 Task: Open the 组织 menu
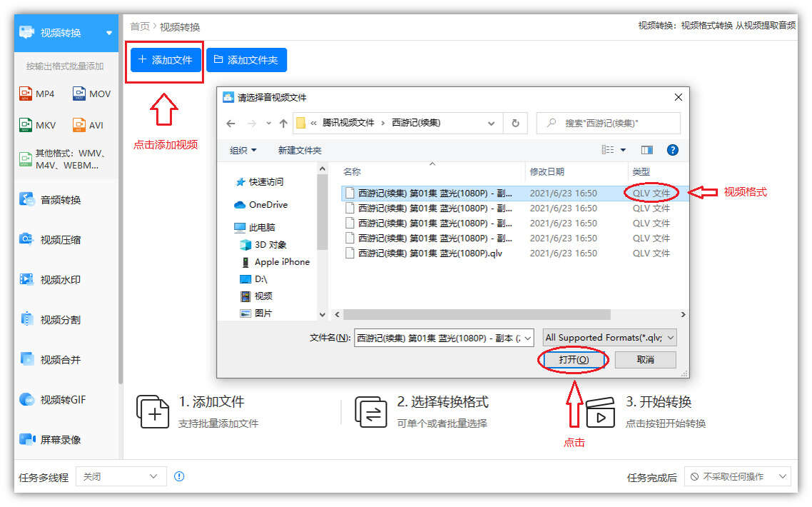[243, 151]
